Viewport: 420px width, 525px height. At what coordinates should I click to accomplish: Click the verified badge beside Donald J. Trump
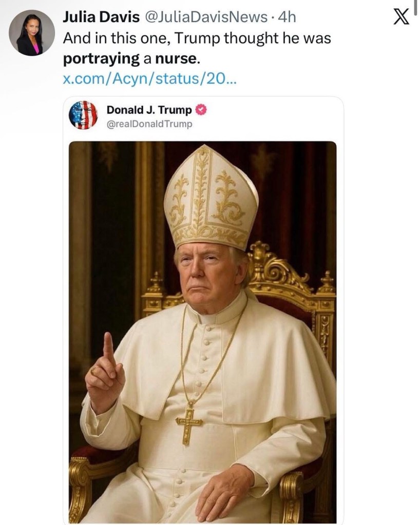tap(202, 110)
